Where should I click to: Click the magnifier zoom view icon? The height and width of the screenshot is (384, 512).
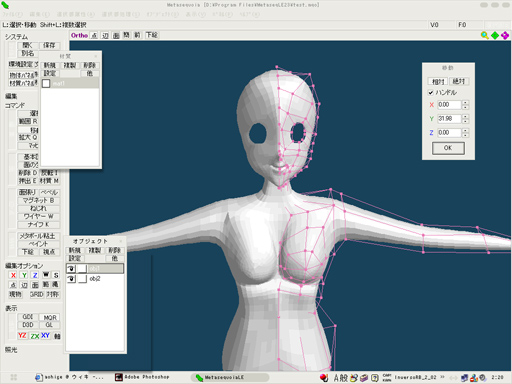(x=484, y=35)
